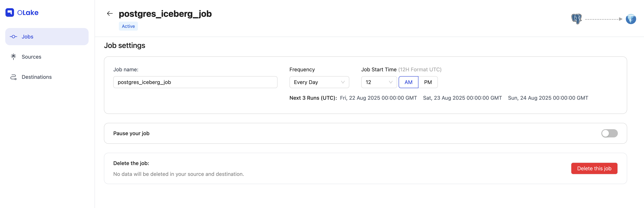Click the OLake logo icon
This screenshot has width=644, height=208.
10,13
